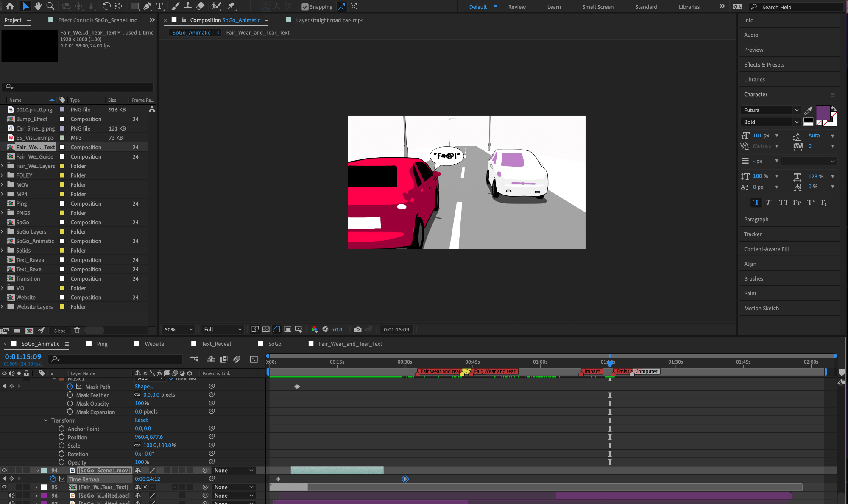848x504 pixels.
Task: Expand layer 95 properties in the timeline
Action: 36,487
